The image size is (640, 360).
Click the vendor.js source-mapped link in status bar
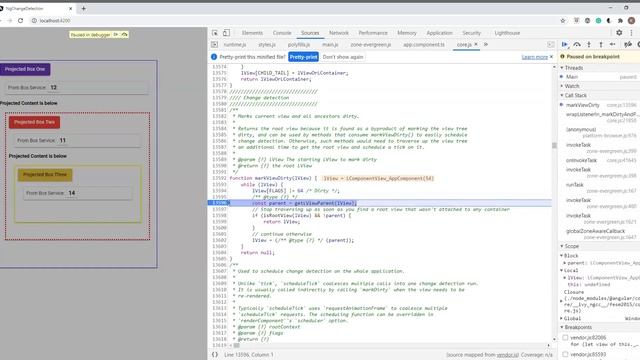(507, 355)
